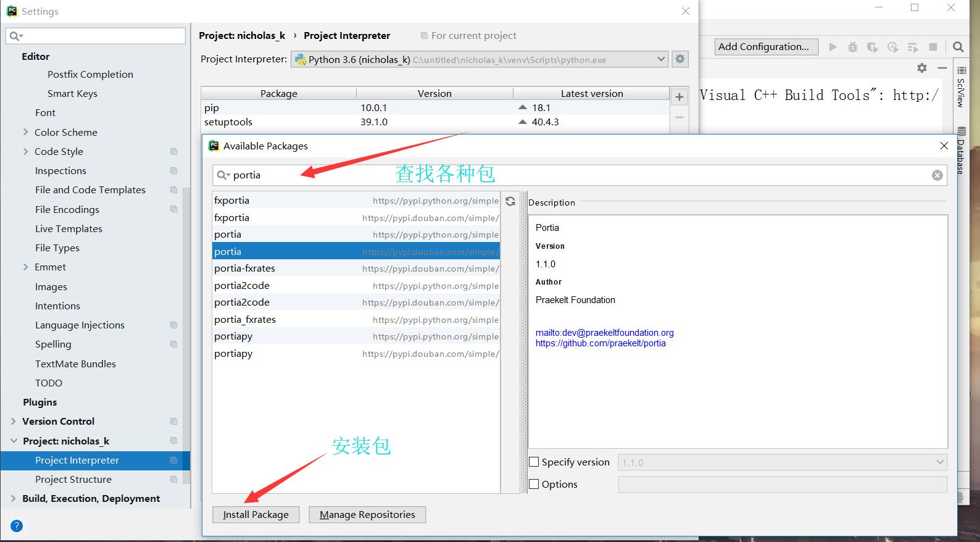This screenshot has height=542, width=980.
Task: Click the project-level icon beside Code Style
Action: click(173, 151)
